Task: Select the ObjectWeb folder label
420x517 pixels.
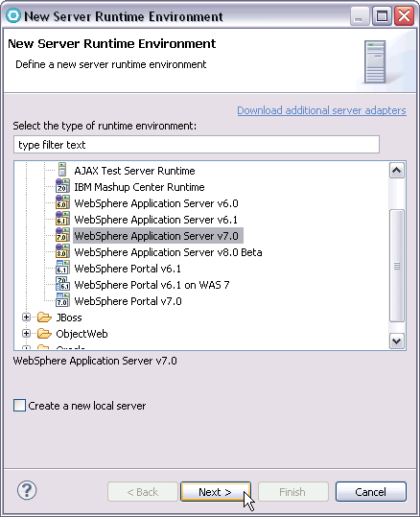Action: coord(82,334)
